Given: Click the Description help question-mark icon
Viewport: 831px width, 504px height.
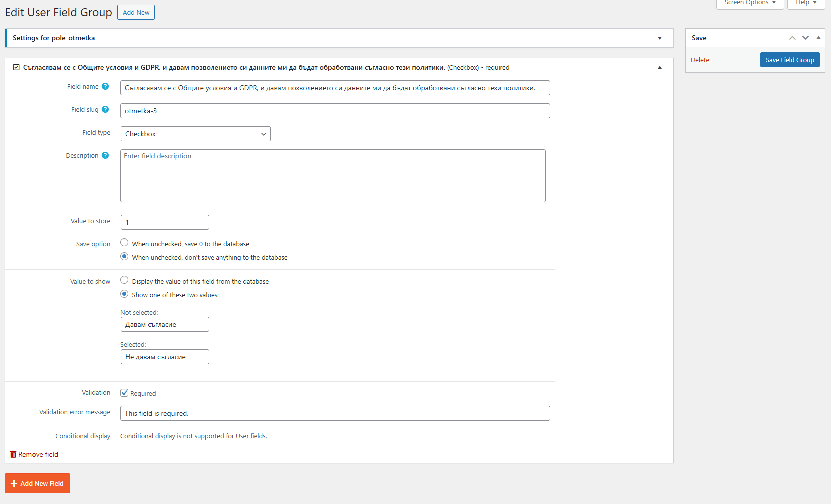Looking at the screenshot, I should [x=105, y=155].
